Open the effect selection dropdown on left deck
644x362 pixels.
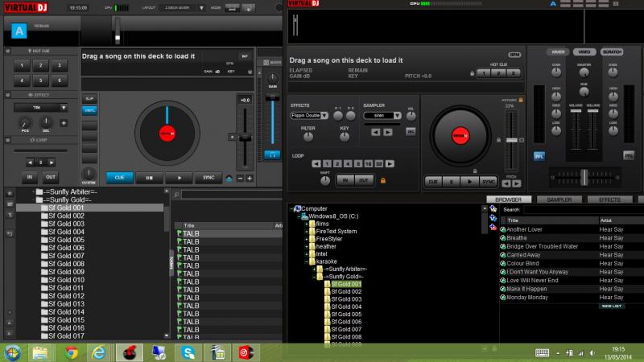(x=64, y=108)
